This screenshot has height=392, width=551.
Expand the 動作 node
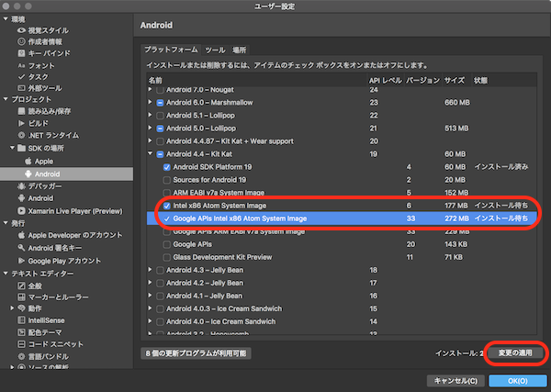point(12,308)
